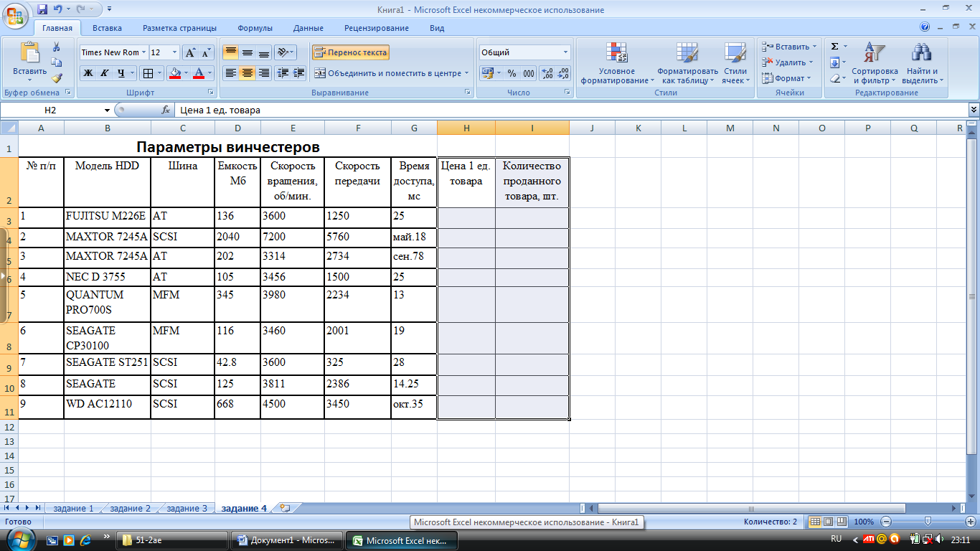Align text to middle of cell
Screen dimensions: 980x551
coord(248,52)
